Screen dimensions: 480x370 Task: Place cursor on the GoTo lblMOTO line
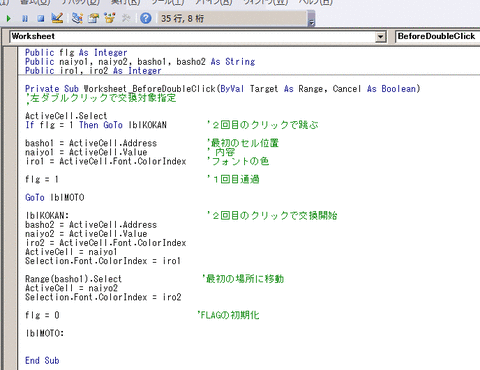[x=54, y=197]
